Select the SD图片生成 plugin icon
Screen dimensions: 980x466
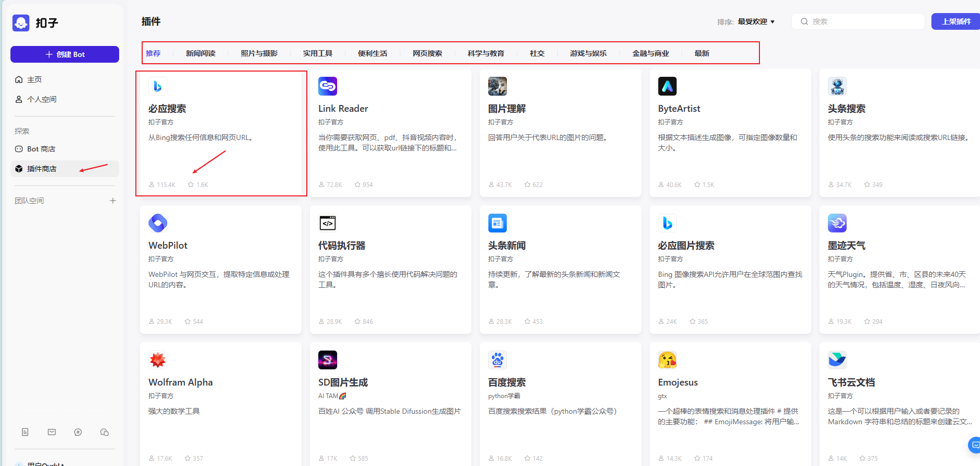[328, 360]
